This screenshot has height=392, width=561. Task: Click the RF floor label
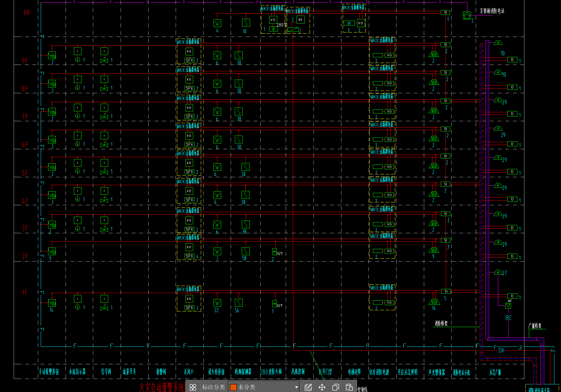pyautogui.click(x=27, y=13)
